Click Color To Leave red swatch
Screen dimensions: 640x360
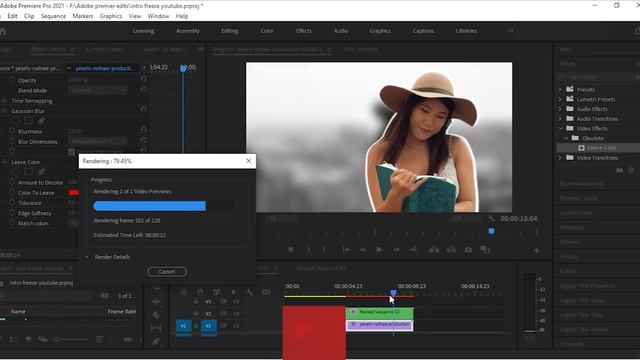point(74,193)
